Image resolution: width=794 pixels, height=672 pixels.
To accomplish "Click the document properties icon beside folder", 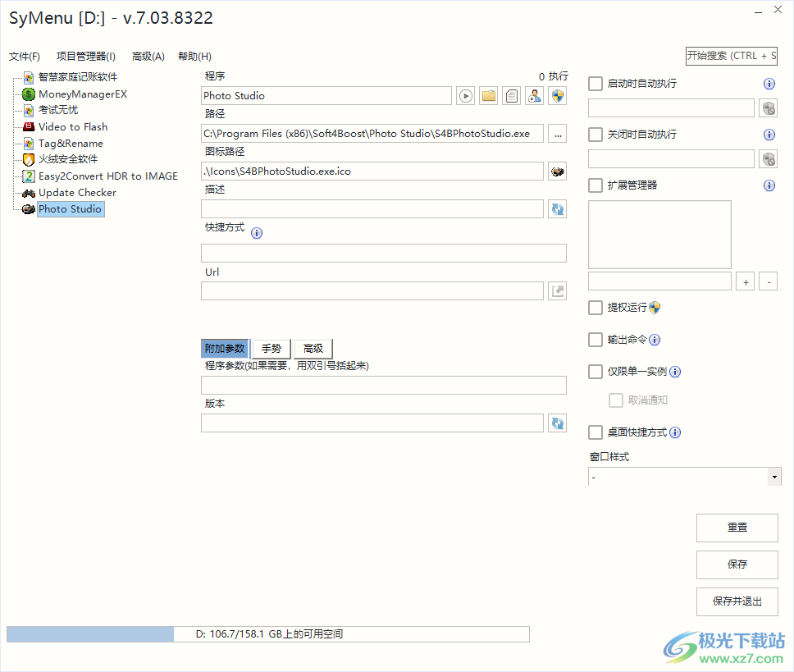I will click(x=512, y=96).
